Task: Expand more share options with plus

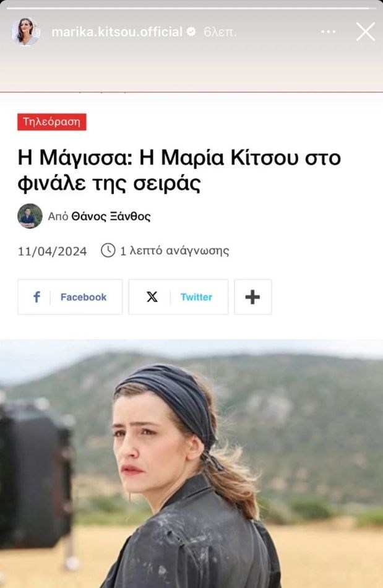Action: tap(253, 297)
